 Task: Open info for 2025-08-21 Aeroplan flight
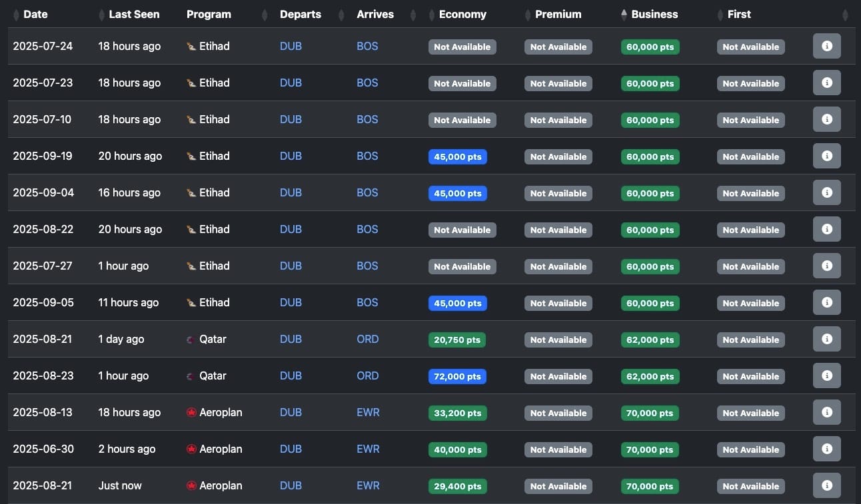pyautogui.click(x=827, y=486)
